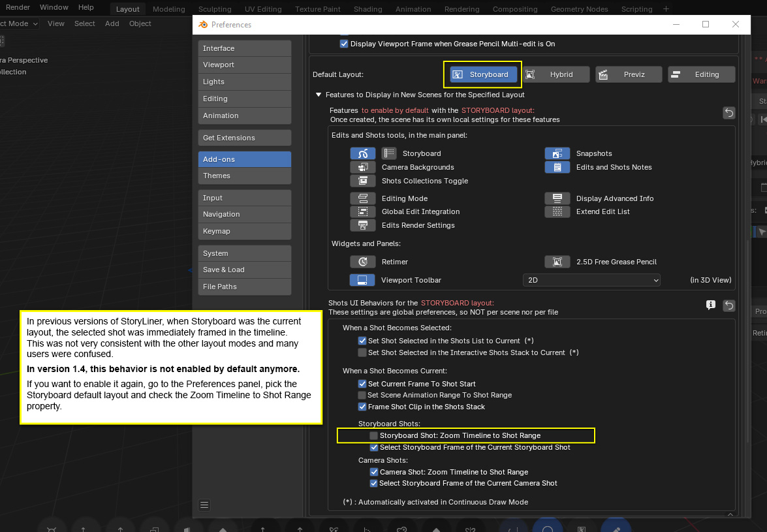Screen dimensions: 767x532
Task: Enable the 2.5D Free Grease Pencil icon
Action: pos(557,262)
